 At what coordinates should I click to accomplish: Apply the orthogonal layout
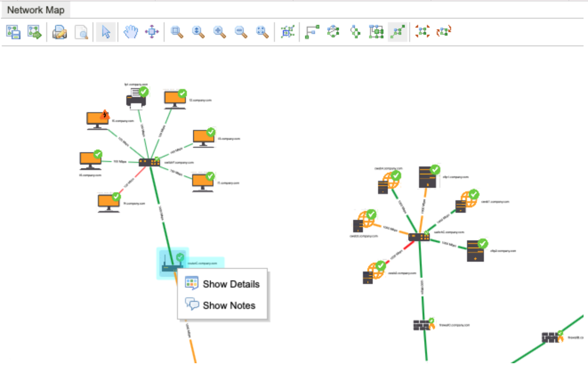(312, 32)
